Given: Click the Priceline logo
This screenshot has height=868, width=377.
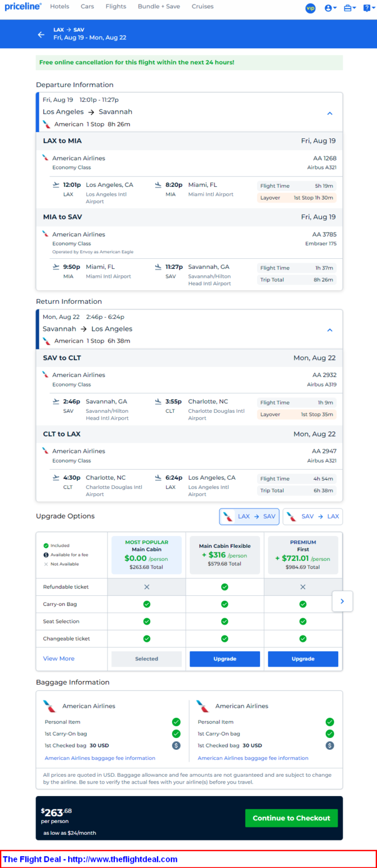Looking at the screenshot, I should tap(23, 7).
